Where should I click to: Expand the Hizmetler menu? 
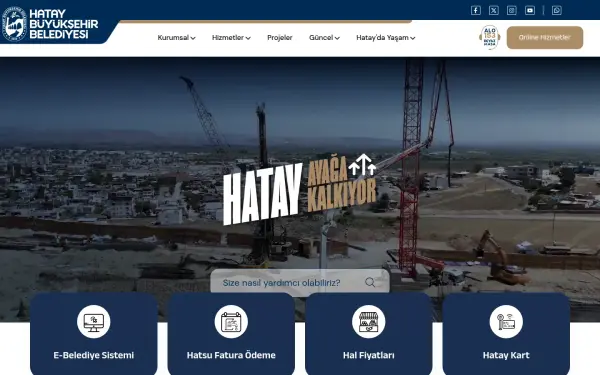(231, 38)
